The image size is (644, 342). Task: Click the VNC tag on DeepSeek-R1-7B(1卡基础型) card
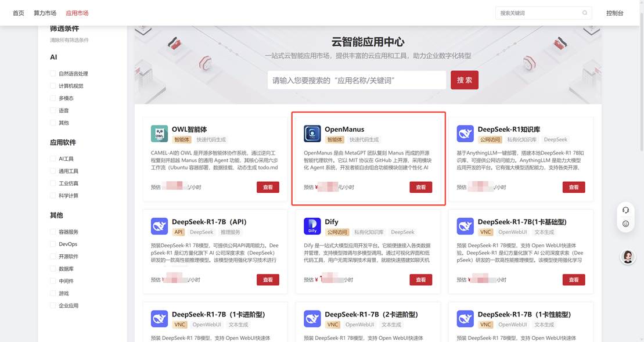click(485, 232)
